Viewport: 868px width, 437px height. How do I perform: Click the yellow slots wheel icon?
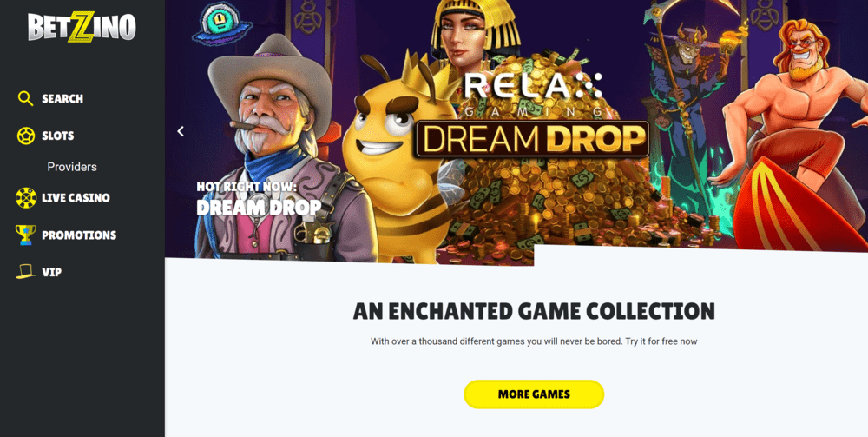(25, 136)
